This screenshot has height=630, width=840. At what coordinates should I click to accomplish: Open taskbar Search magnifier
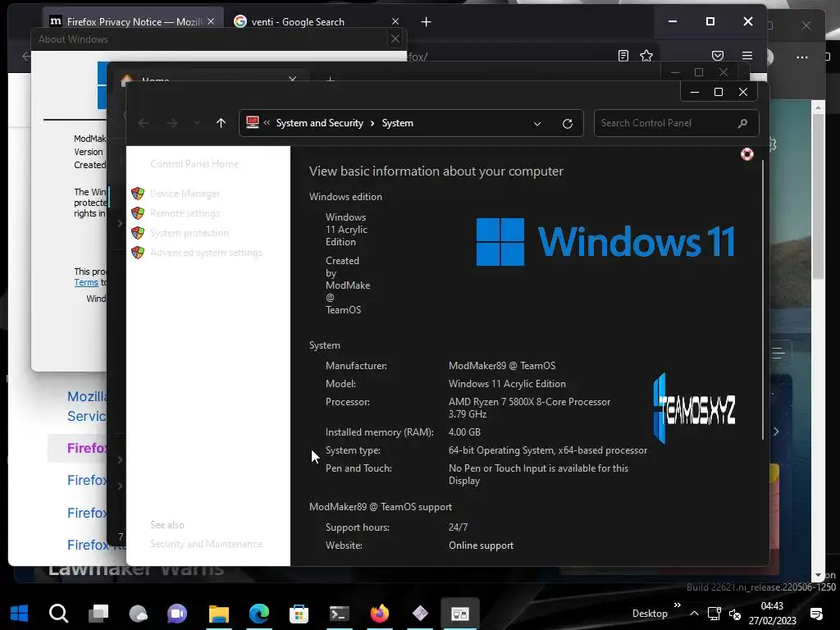pos(58,613)
